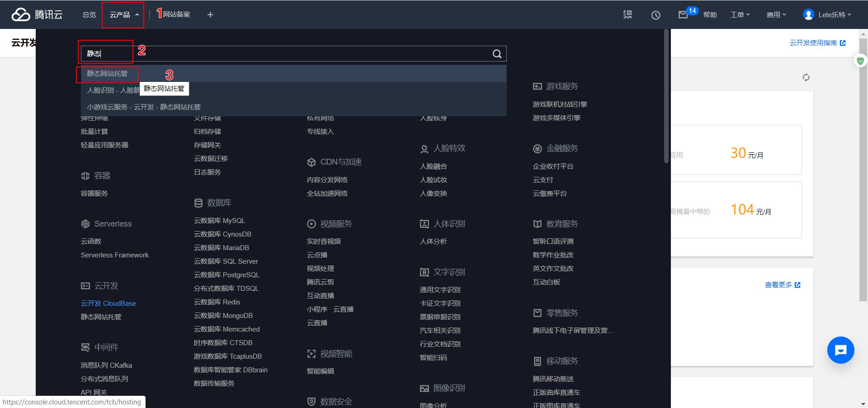The height and width of the screenshot is (408, 868).
Task: Click the plus icon in top navigation
Action: pyautogui.click(x=210, y=14)
